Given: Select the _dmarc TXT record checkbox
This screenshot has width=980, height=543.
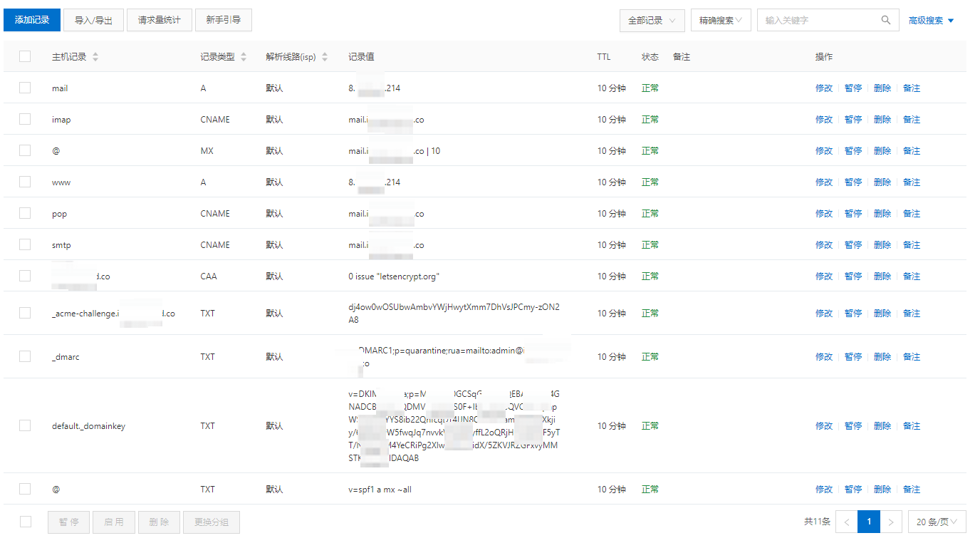Looking at the screenshot, I should pyautogui.click(x=25, y=356).
